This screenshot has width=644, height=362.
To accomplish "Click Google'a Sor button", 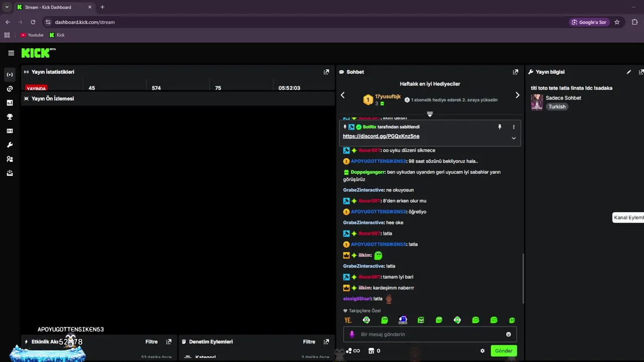I will pos(589,22).
